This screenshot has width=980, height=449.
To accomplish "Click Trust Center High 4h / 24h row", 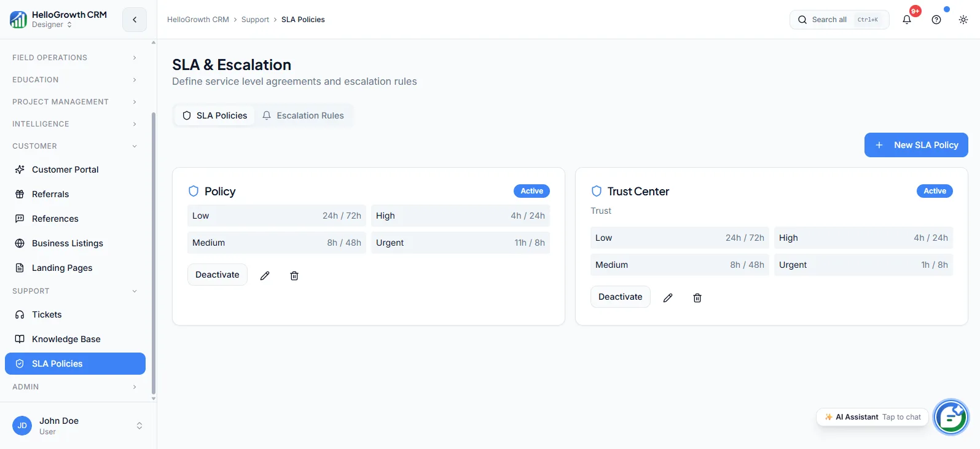I will click(x=863, y=238).
